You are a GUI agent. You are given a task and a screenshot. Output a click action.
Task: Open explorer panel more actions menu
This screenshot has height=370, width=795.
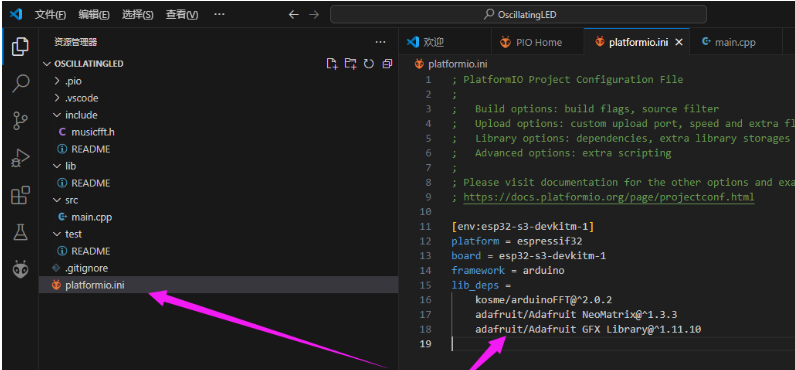(x=380, y=43)
